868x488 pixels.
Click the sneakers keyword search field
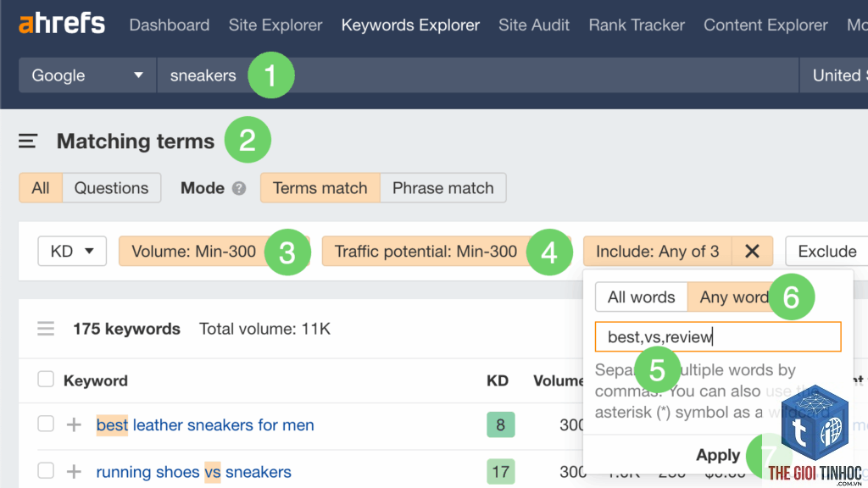(478, 75)
